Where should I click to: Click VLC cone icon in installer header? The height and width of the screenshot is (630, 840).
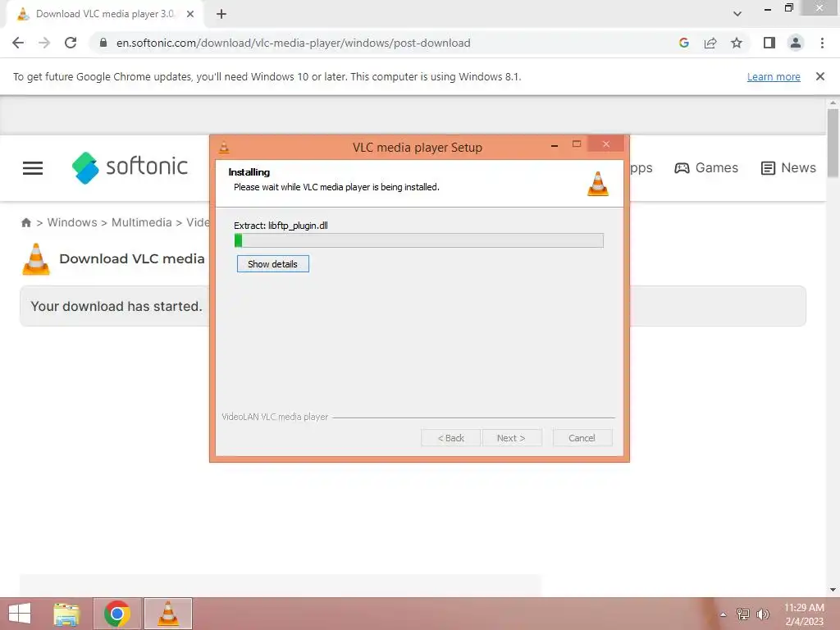(x=598, y=184)
